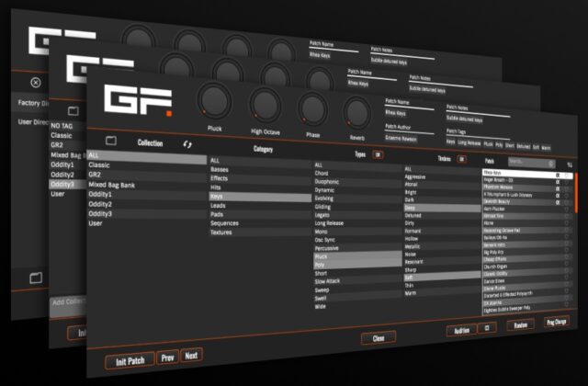The height and width of the screenshot is (386, 588).
Task: Adjust the Pluck macro knob
Action: (214, 101)
